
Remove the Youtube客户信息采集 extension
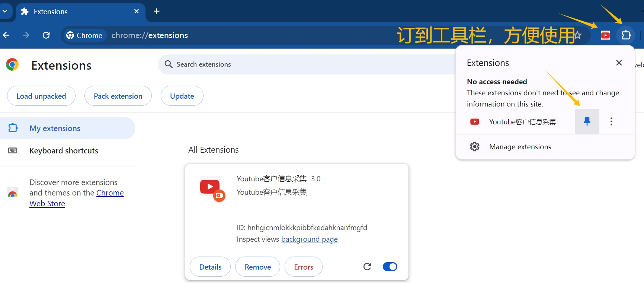[258, 267]
